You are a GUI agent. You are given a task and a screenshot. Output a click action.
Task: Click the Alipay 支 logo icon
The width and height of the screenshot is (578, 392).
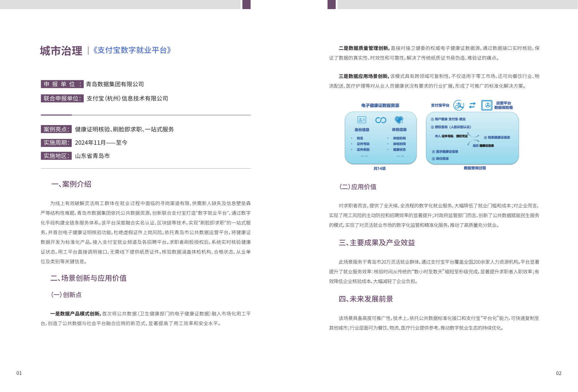click(459, 105)
